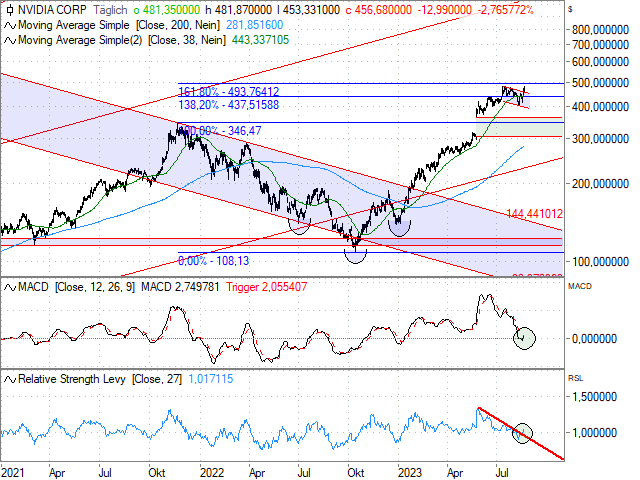This screenshot has height=480, width=640.
Task: Click Fibonacci label 161,80% - 493,76412
Action: (229, 91)
